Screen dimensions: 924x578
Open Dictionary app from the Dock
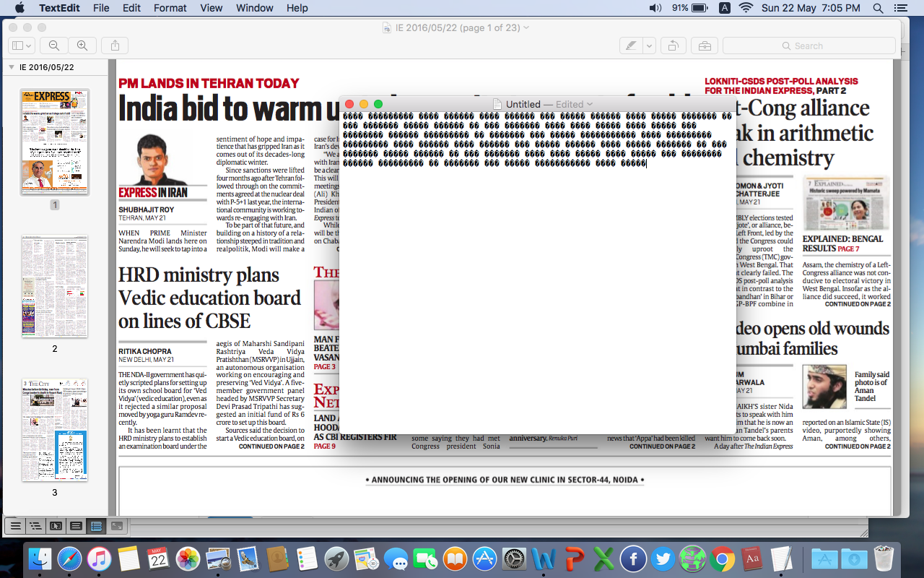point(751,558)
